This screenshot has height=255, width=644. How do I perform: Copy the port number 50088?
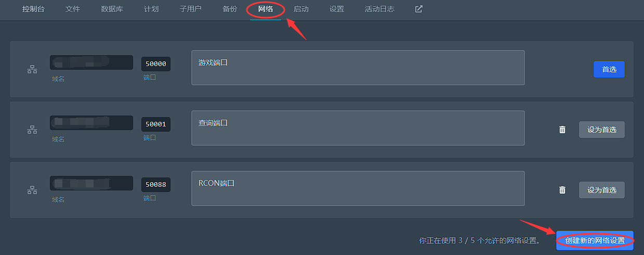pyautogui.click(x=156, y=185)
